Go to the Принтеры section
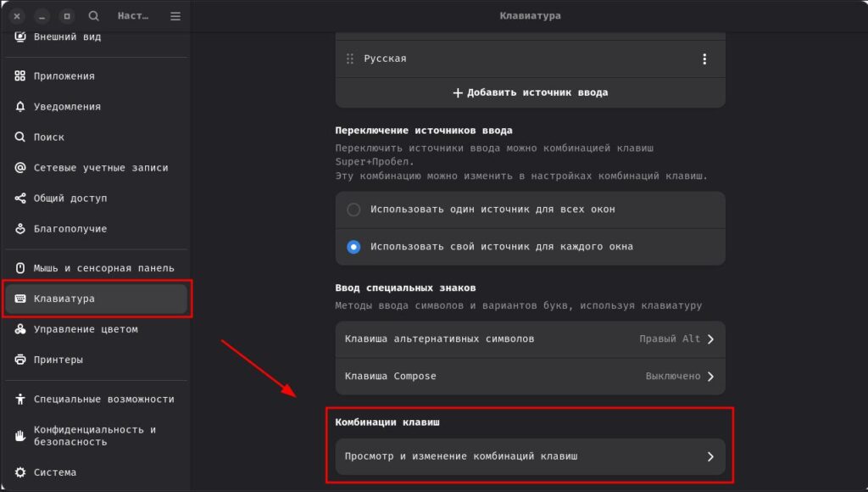This screenshot has width=868, height=492. (x=97, y=360)
